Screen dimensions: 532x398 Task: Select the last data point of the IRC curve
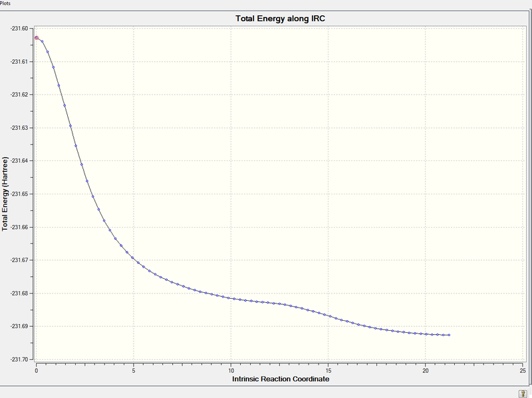[450, 335]
